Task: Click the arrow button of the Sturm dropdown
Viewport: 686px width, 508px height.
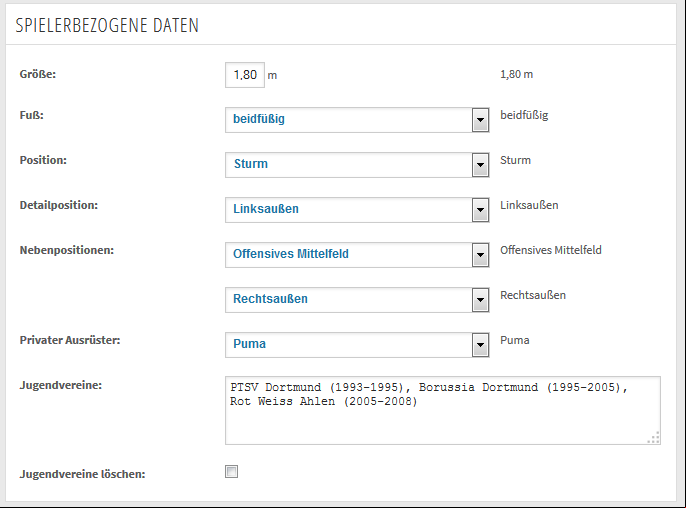Action: click(x=480, y=165)
